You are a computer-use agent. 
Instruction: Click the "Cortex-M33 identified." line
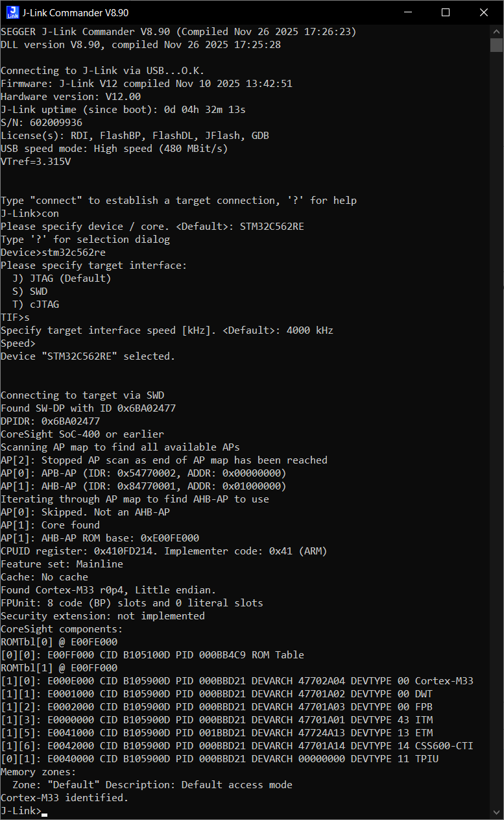click(64, 798)
